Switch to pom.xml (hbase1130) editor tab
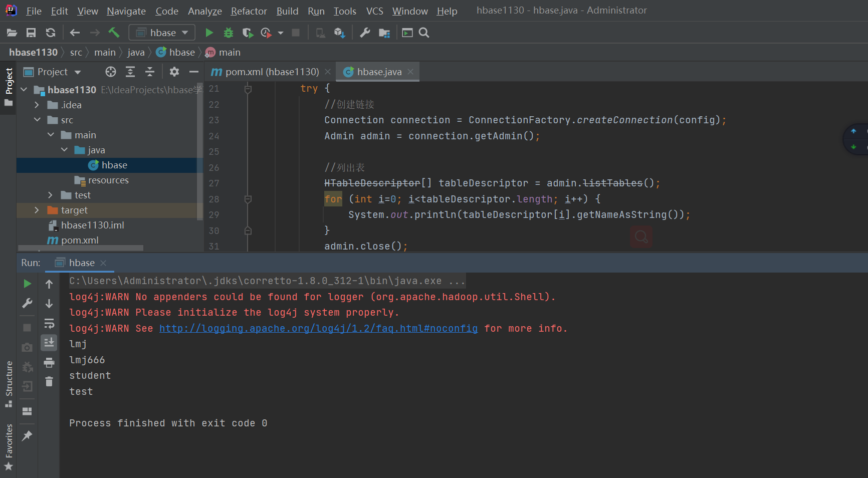Screen dimensions: 868x478 click(x=271, y=72)
